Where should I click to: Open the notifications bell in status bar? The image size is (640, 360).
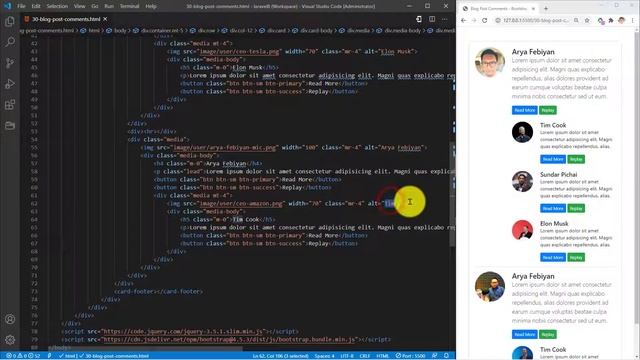click(x=446, y=356)
